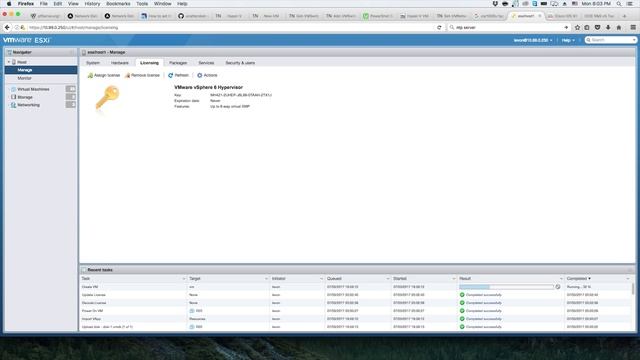This screenshot has width=640, height=360.
Task: Select Virtual Machines in Navigator
Action: tap(33, 89)
